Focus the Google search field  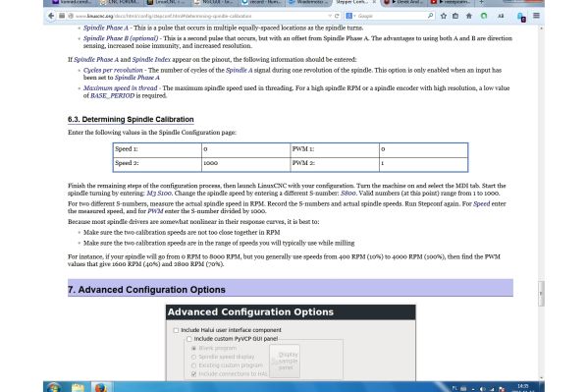[391, 16]
